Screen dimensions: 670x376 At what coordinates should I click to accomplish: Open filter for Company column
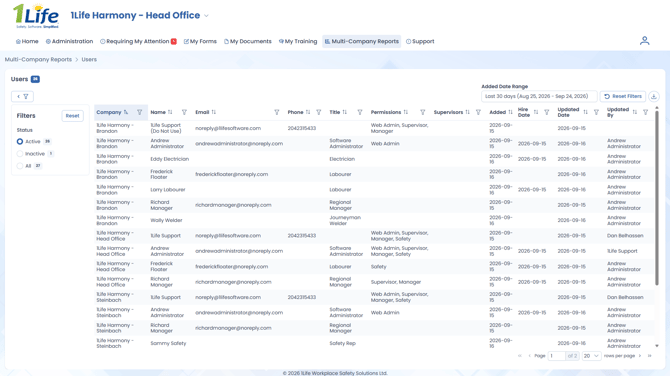[x=139, y=112]
